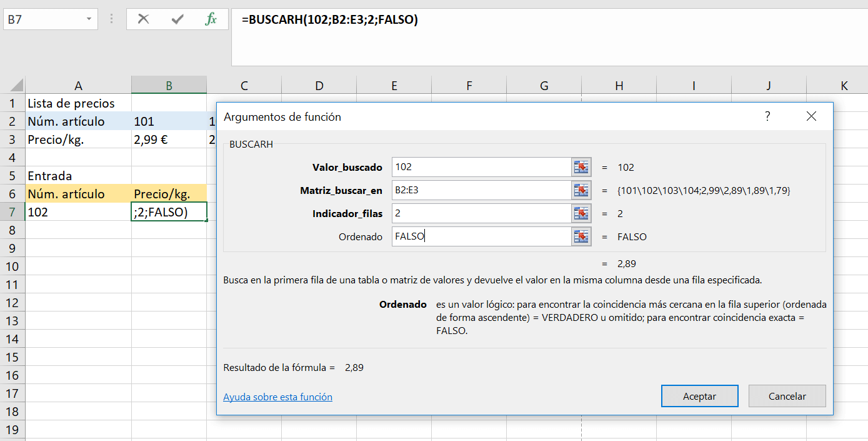Click the Valor_buscado input field
Screen dimensions: 868x441
482,167
